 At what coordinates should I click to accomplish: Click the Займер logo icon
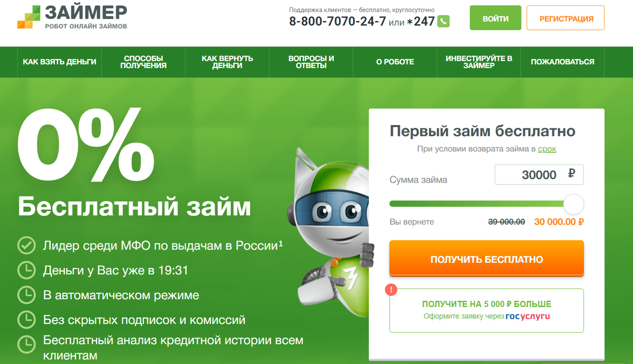click(x=28, y=16)
